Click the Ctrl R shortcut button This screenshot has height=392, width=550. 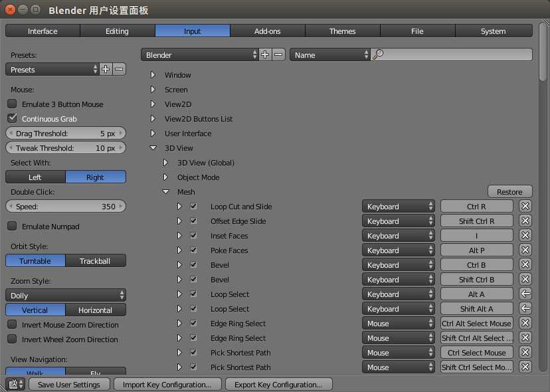(x=477, y=207)
